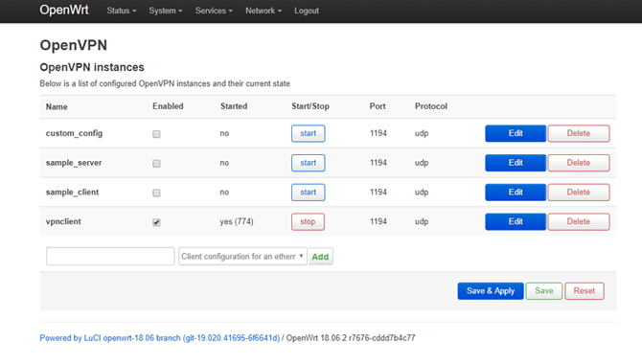Select the sample_server name text
This screenshot has width=642, height=364.
74,163
